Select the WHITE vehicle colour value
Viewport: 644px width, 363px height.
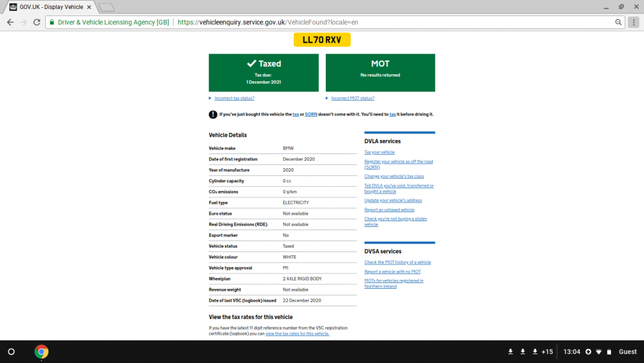point(289,257)
